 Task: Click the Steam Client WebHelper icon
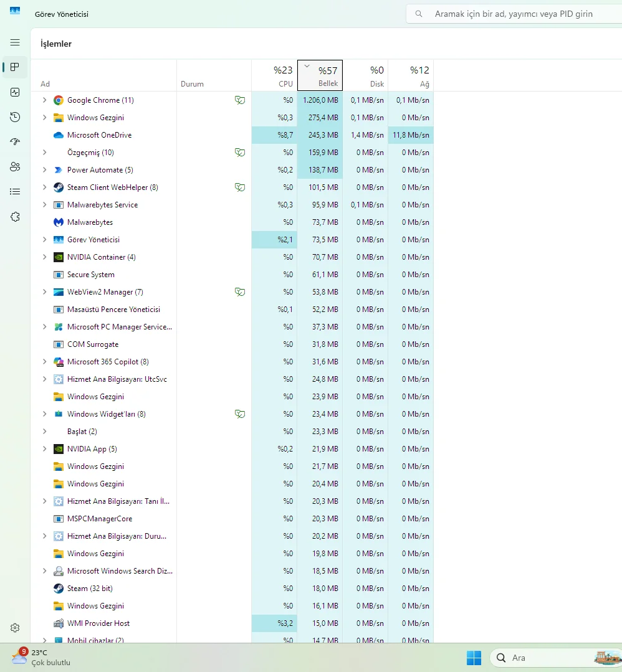click(x=59, y=187)
